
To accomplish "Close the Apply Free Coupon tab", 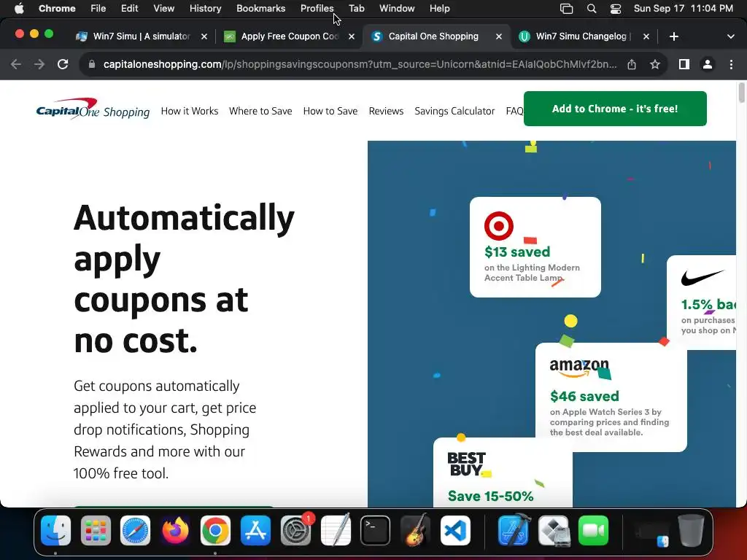I will click(351, 36).
